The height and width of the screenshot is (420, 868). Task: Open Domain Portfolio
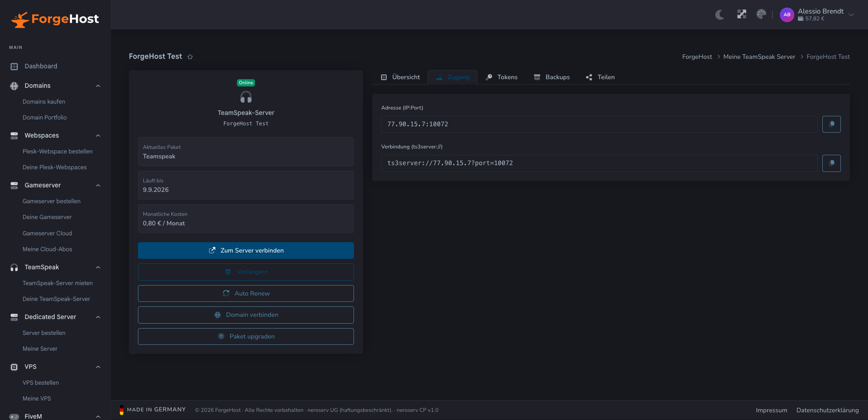(x=45, y=118)
